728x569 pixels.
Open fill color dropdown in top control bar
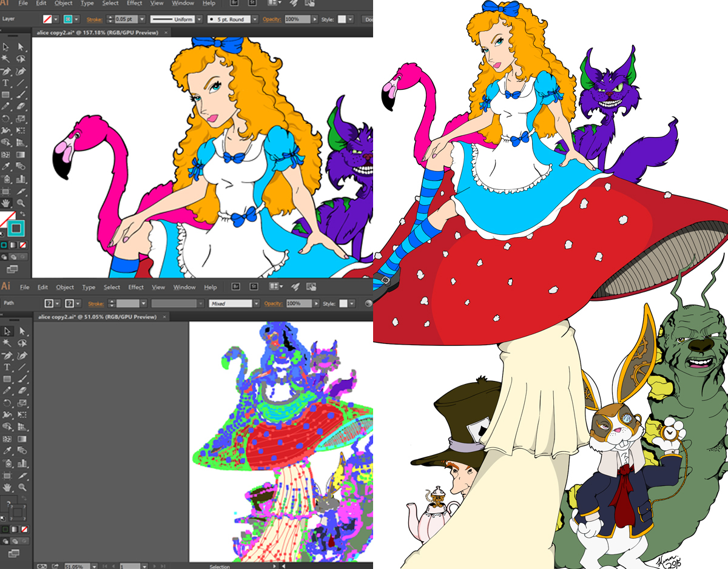56,19
